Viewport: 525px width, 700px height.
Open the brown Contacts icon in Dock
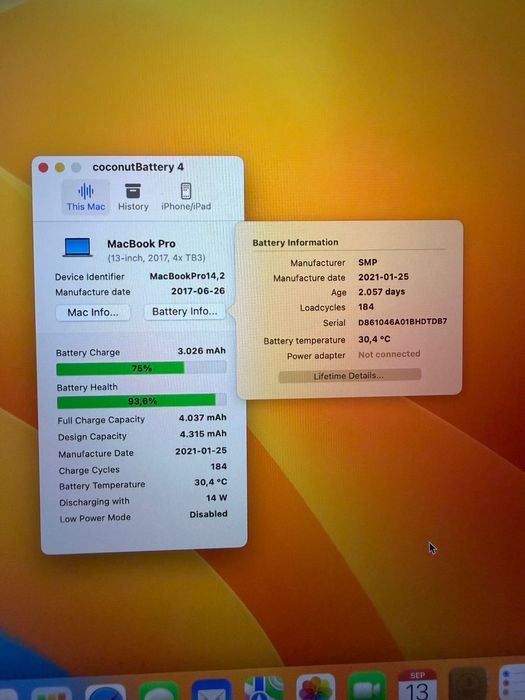[468, 683]
